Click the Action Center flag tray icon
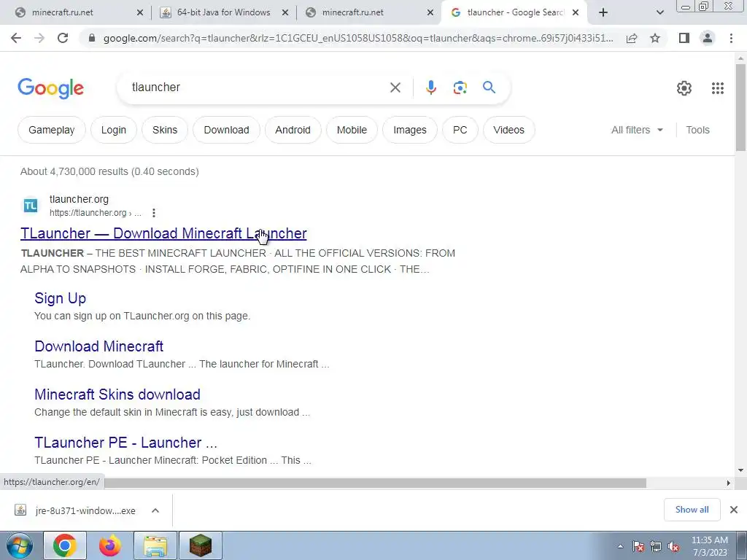747x560 pixels. tap(638, 547)
